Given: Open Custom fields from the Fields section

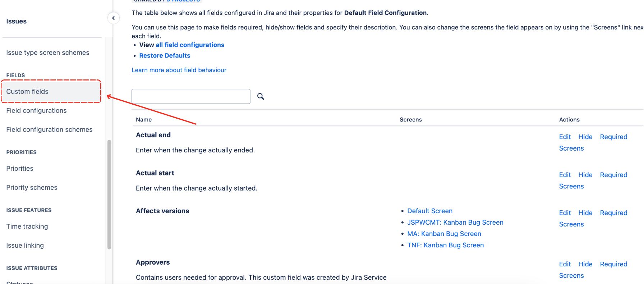Looking at the screenshot, I should 27,91.
